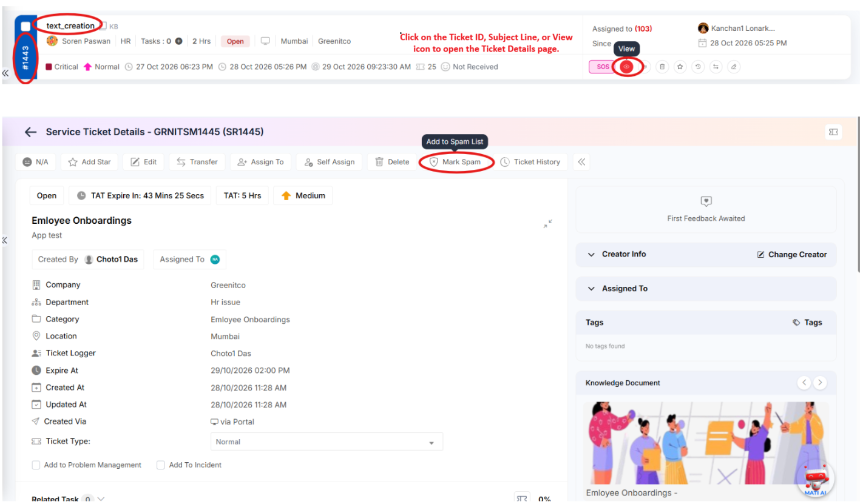
Task: Go to next Knowledge Document
Action: [x=821, y=383]
